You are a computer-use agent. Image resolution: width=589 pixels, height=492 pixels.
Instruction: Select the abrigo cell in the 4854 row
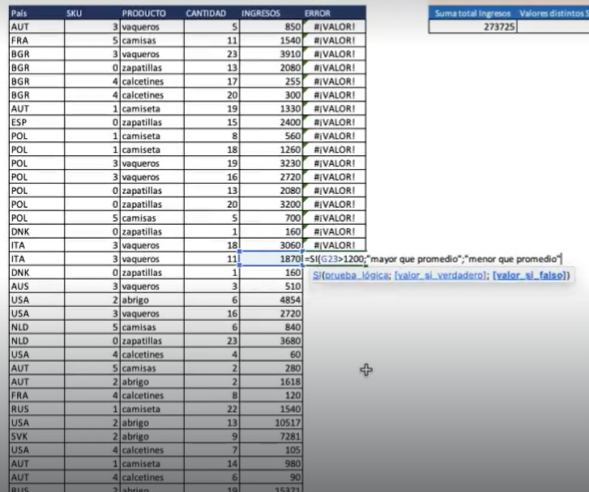tap(152, 300)
